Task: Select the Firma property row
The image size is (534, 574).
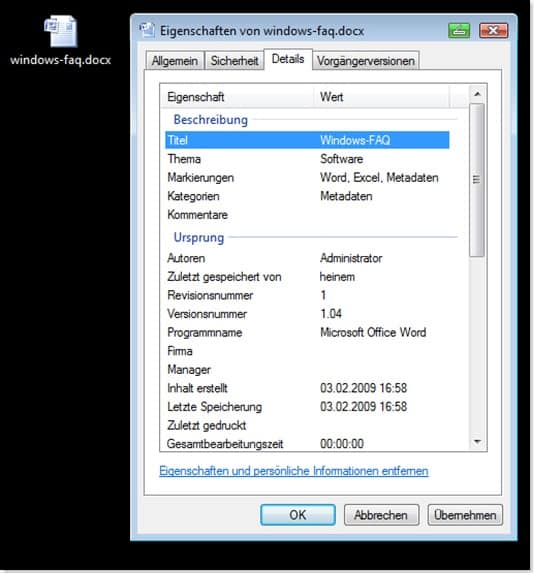Action: pyautogui.click(x=307, y=351)
